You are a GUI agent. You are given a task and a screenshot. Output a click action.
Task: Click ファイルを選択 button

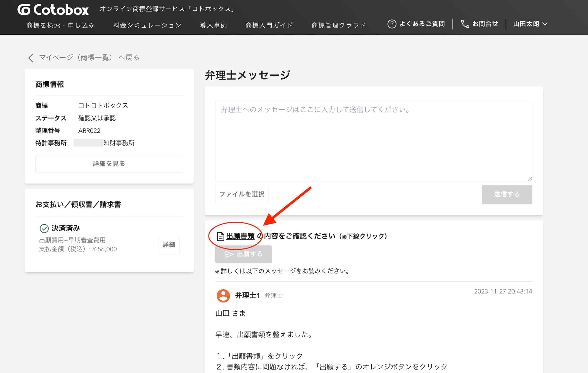pyautogui.click(x=242, y=194)
